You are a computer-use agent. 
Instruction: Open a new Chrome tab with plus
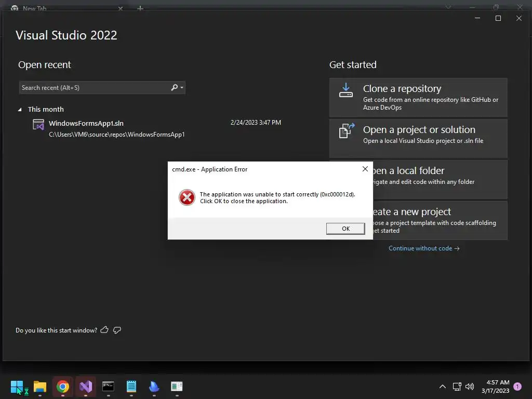pyautogui.click(x=140, y=8)
